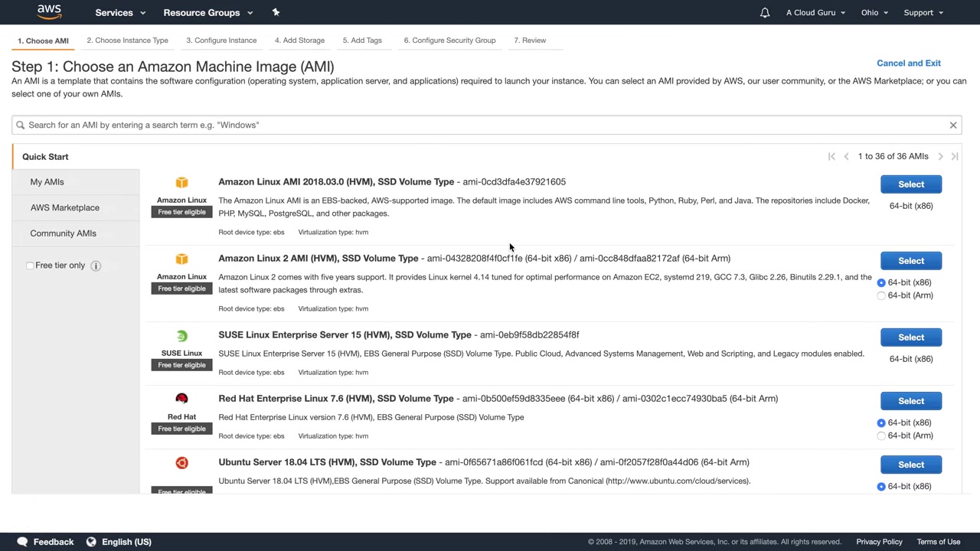This screenshot has height=551, width=980.
Task: Choose 64-bit (Arm) for Red Hat
Action: click(881, 435)
